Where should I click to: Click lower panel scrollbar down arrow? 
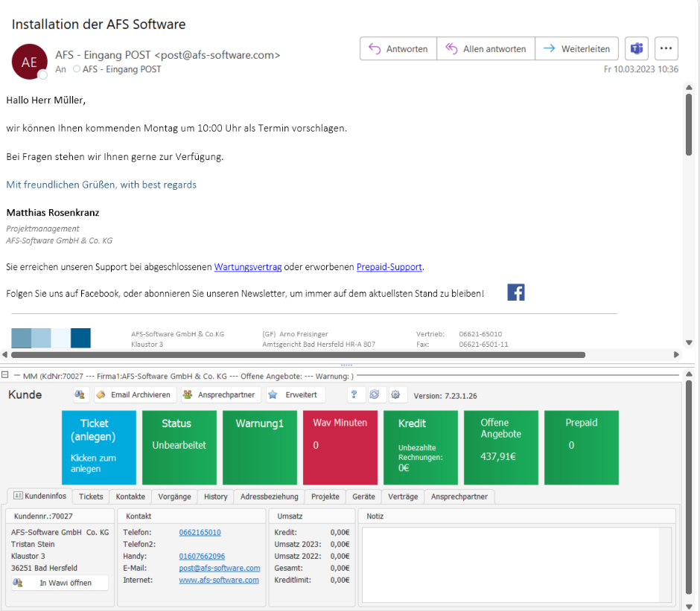point(689,607)
